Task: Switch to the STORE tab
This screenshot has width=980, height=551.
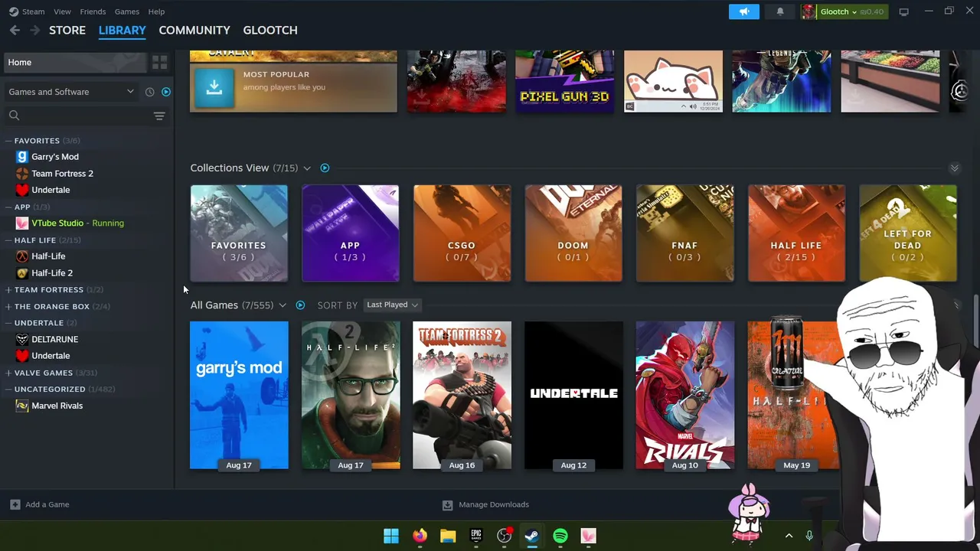Action: click(67, 30)
